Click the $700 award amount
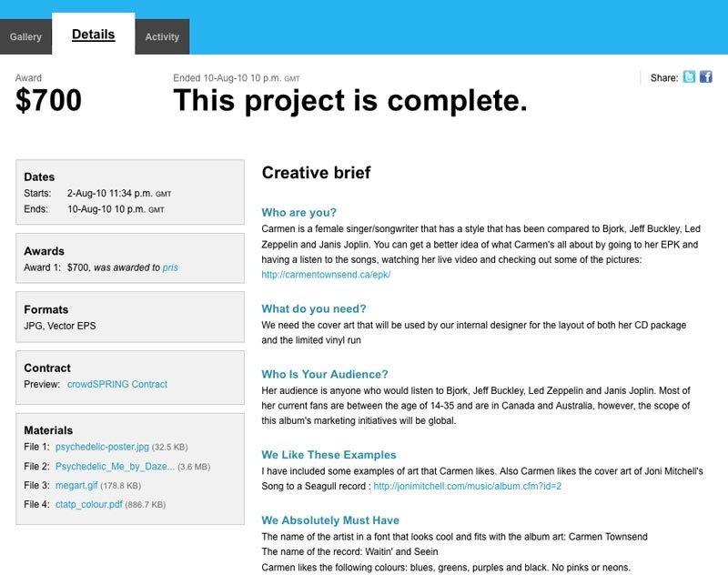 48,100
